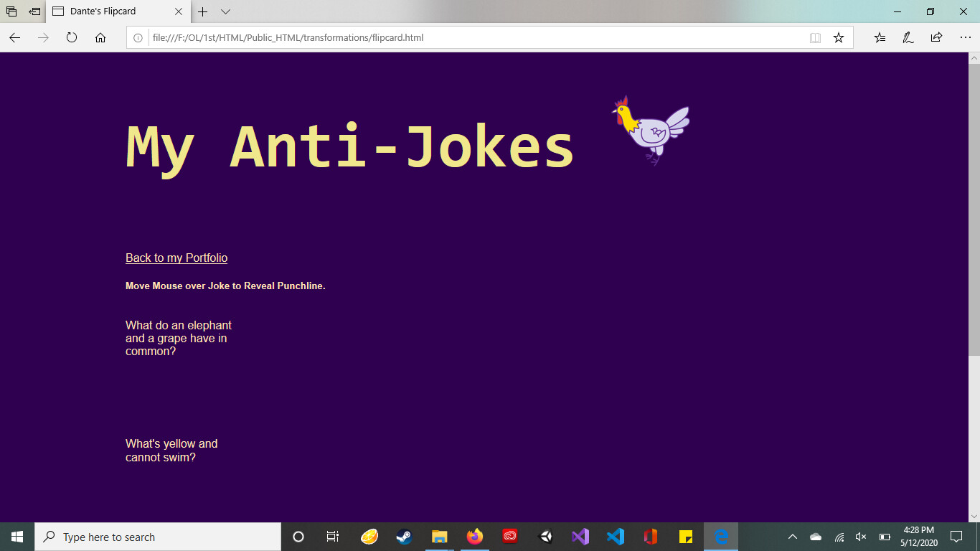
Task: Open Visual Studio Code from the taskbar
Action: pos(616,536)
